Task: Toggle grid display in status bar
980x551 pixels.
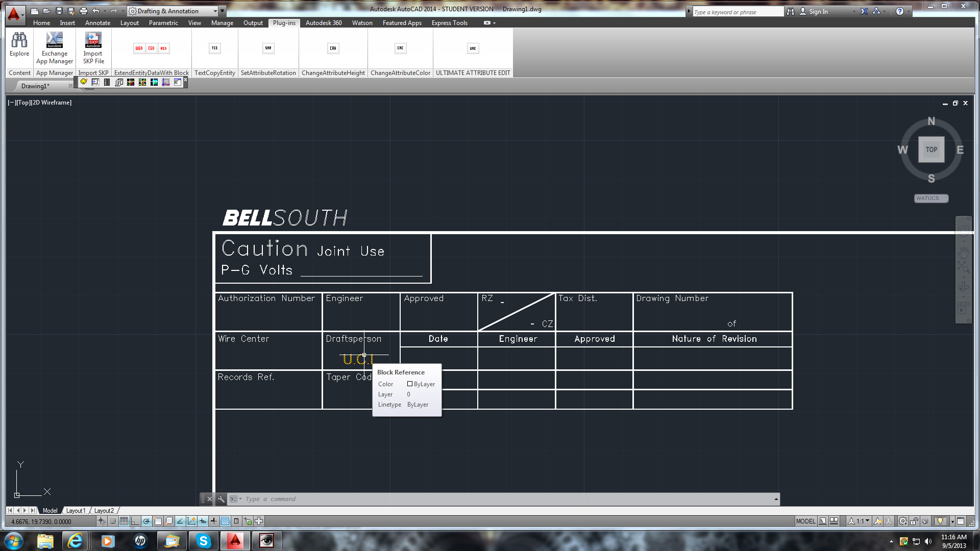Action: (124, 521)
